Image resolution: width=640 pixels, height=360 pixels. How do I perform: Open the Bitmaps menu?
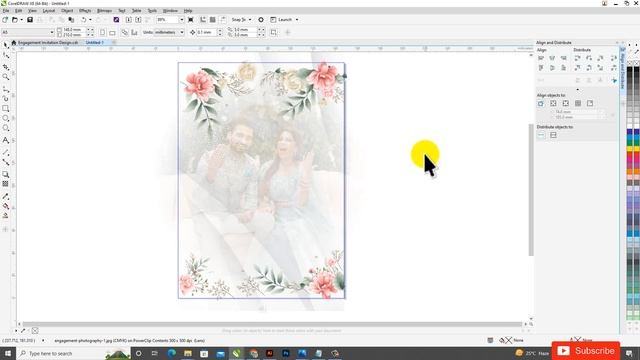pos(104,11)
